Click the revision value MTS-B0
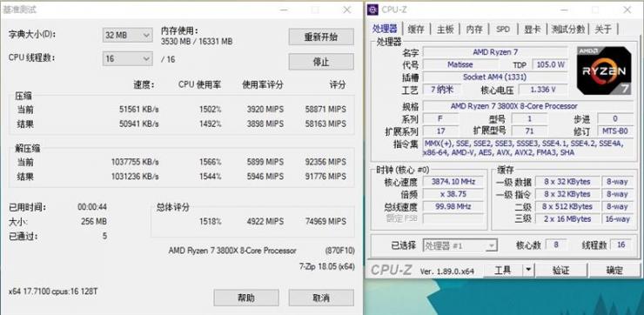The height and width of the screenshot is (315, 644). (x=614, y=131)
